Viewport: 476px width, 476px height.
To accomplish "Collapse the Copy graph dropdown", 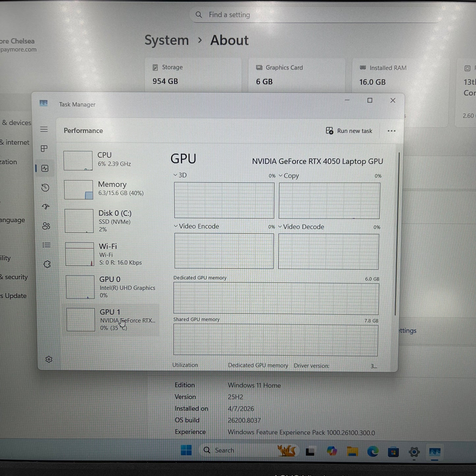I will tap(280, 176).
